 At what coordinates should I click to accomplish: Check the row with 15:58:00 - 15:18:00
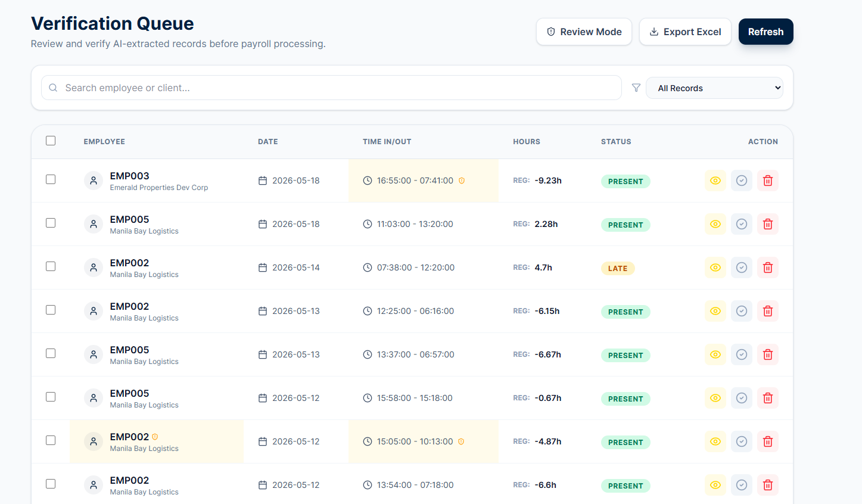tap(51, 397)
